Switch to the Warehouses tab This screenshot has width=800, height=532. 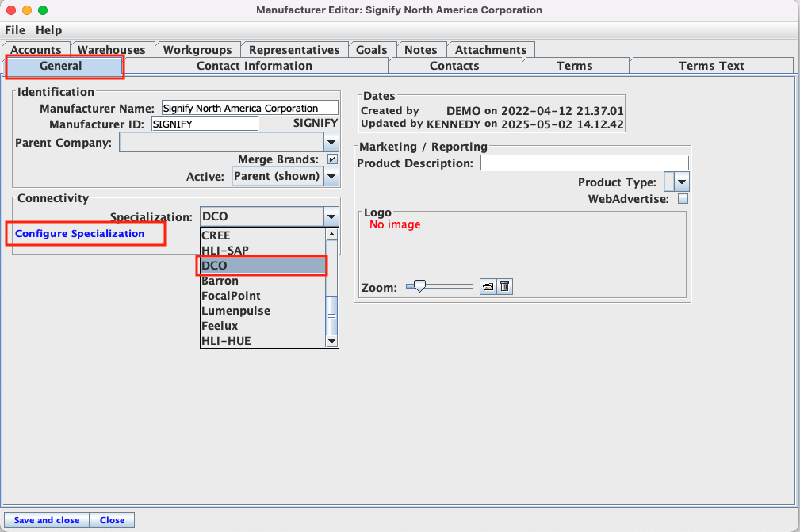(112, 49)
